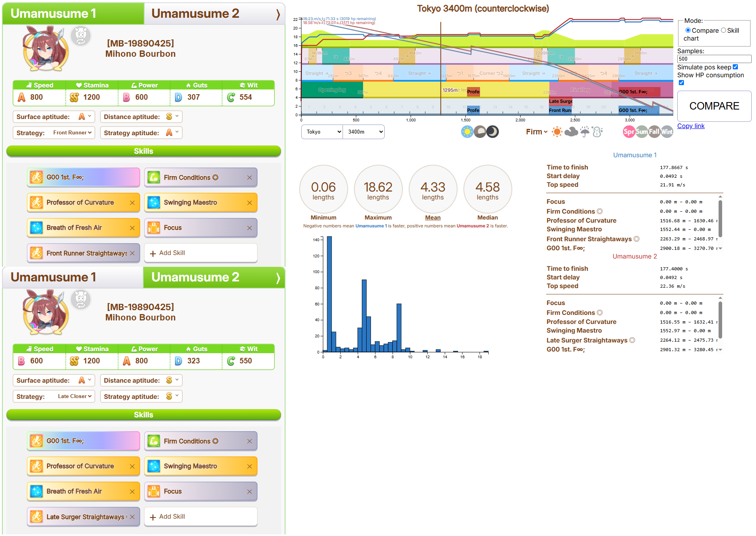The width and height of the screenshot is (756, 536).
Task: Open Firm ground condition dropdown
Action: [x=536, y=132]
